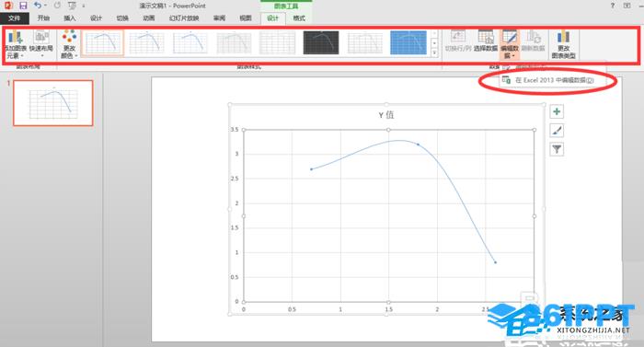Open the chart styles paintbrush button
Viewport: 644px width, 347px height.
point(557,131)
